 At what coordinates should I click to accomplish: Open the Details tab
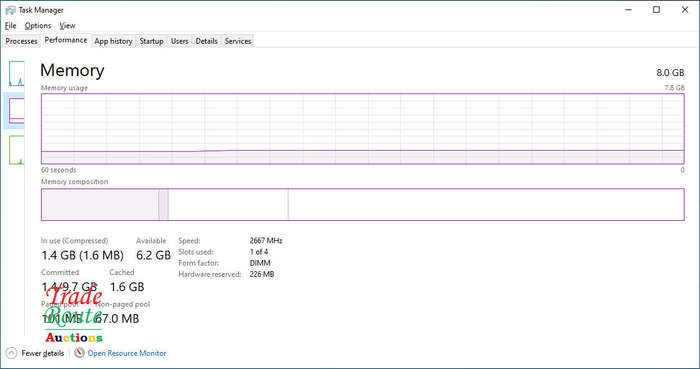click(x=206, y=41)
